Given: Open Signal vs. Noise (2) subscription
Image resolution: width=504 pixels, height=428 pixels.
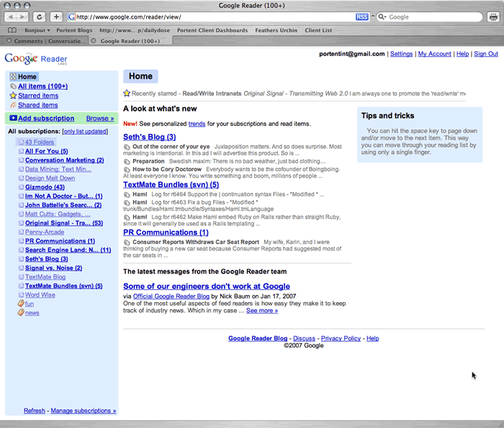Looking at the screenshot, I should pos(54,268).
